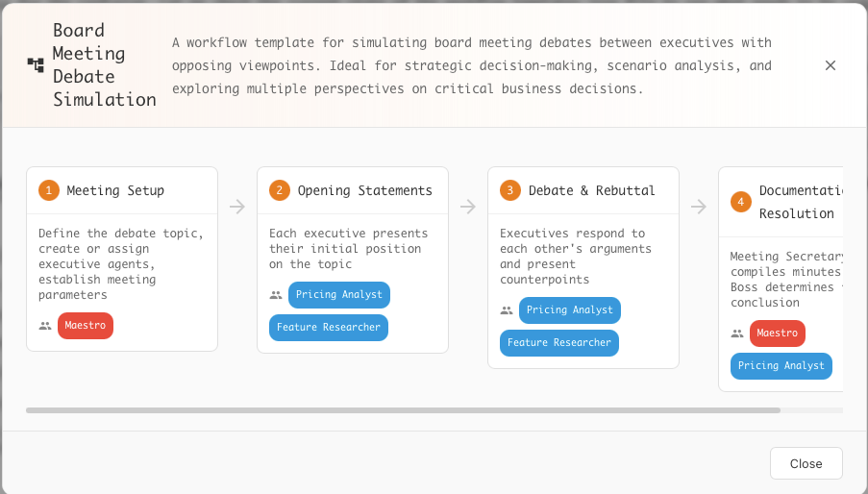The height and width of the screenshot is (494, 868).
Task: Click step 1 orange number badge
Action: pos(49,190)
